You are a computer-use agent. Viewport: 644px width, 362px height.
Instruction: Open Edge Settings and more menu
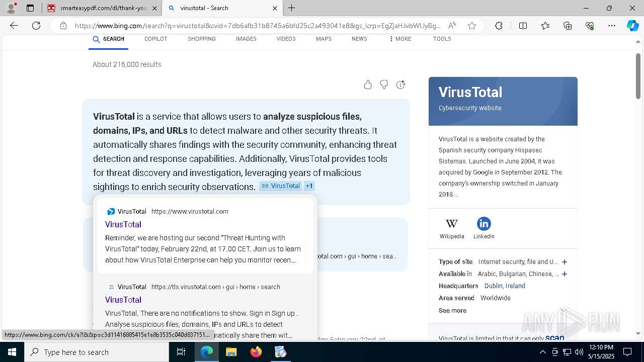(612, 26)
